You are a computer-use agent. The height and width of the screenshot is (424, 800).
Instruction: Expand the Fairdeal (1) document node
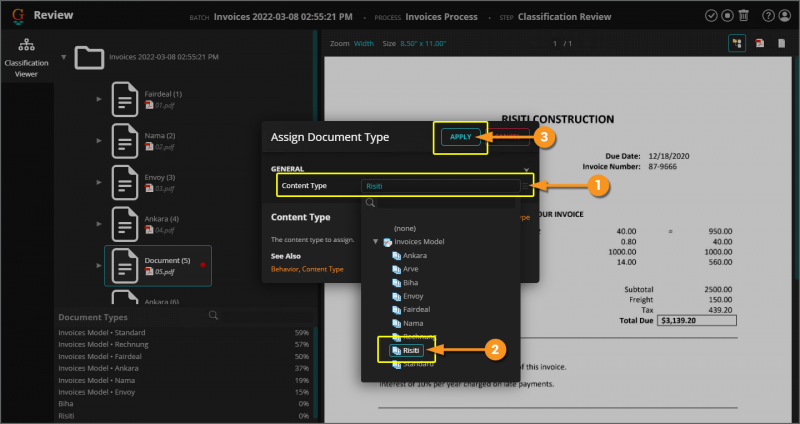pos(99,99)
